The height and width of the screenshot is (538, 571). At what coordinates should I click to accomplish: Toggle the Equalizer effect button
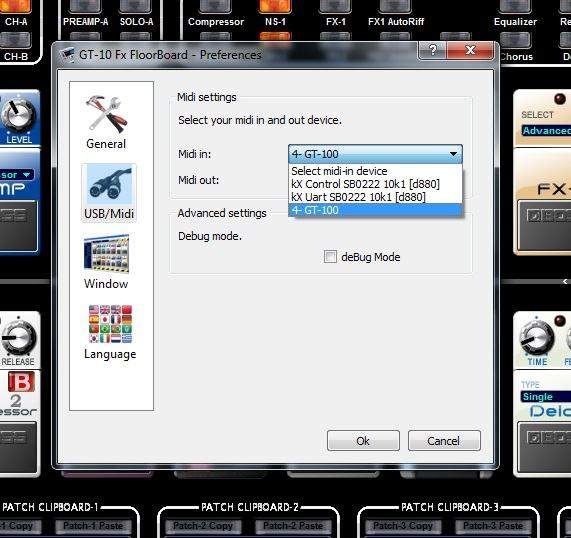click(515, 6)
